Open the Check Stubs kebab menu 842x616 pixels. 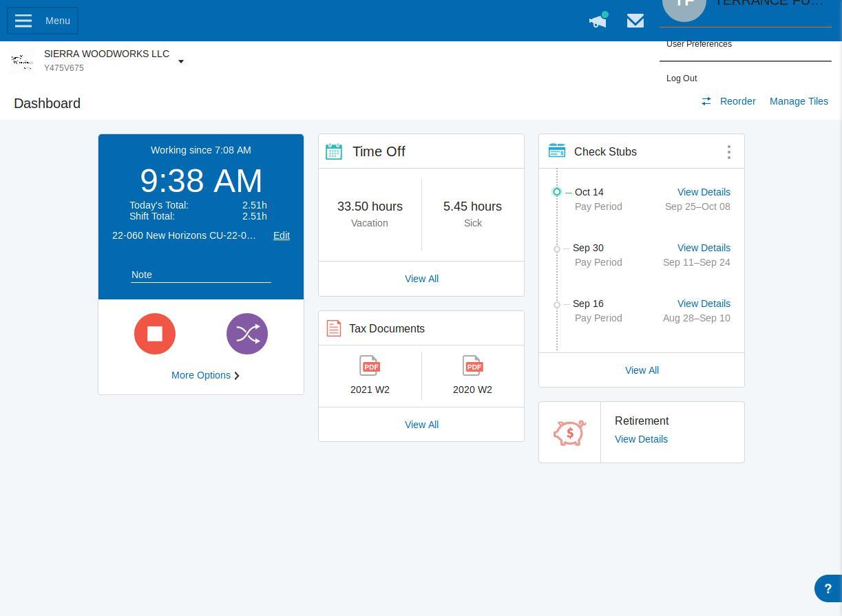click(728, 151)
